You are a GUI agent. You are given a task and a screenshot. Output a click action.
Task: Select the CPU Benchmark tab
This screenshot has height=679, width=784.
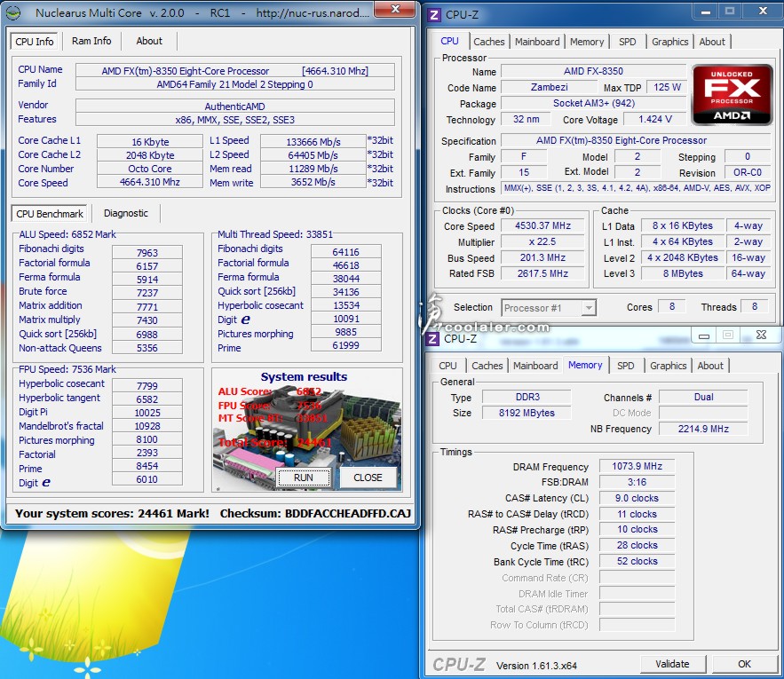click(x=50, y=214)
